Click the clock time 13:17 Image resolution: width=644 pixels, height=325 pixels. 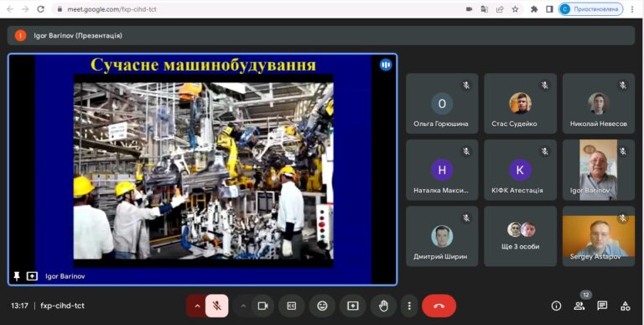19,306
